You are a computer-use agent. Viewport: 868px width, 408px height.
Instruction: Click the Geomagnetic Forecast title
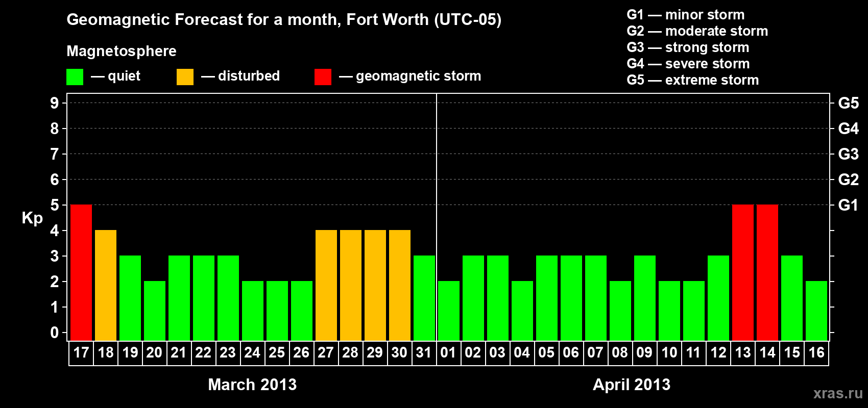tap(284, 19)
